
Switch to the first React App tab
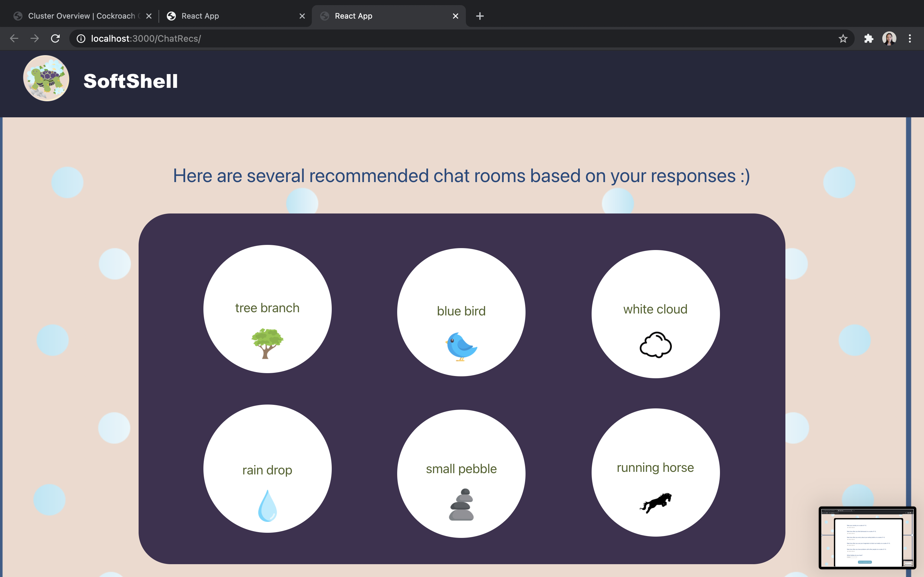point(200,16)
